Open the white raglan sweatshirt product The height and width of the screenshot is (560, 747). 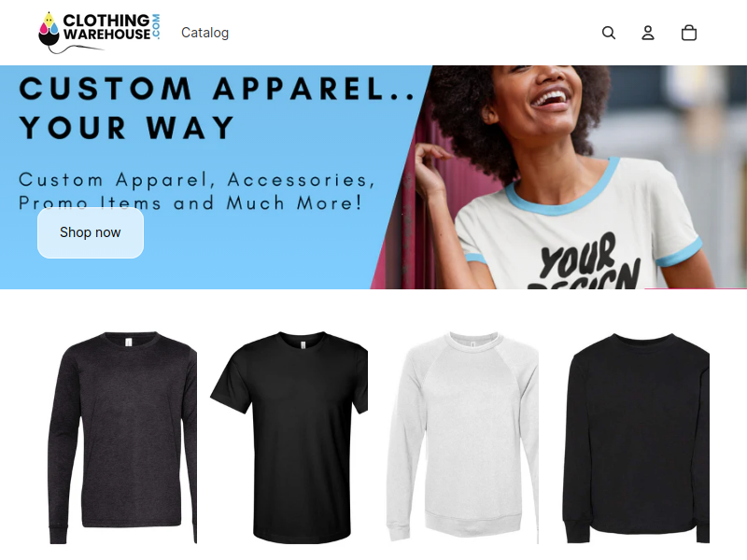(462, 437)
